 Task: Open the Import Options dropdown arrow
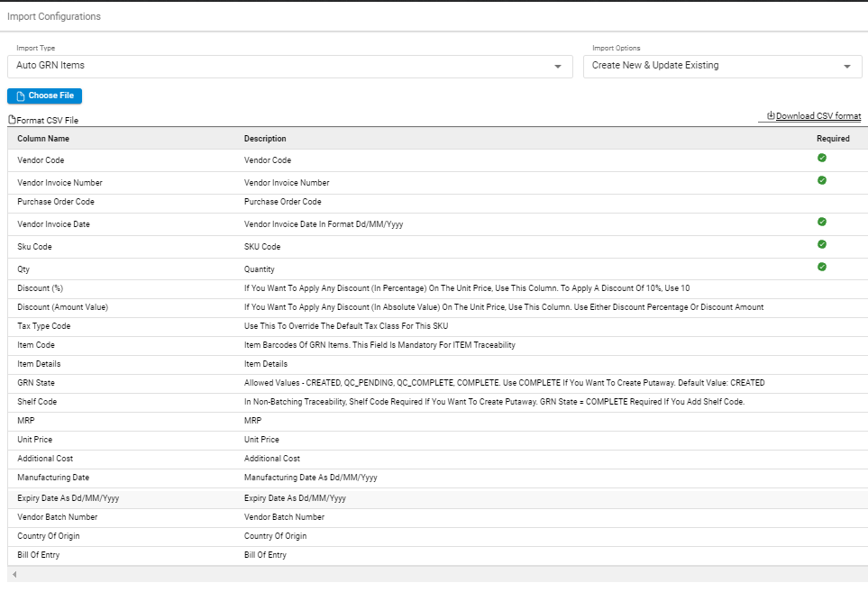click(846, 67)
